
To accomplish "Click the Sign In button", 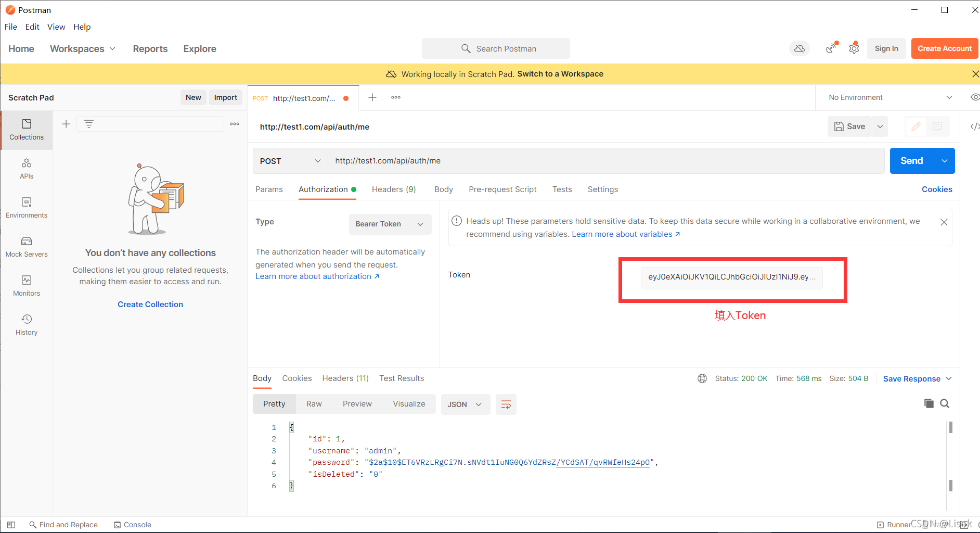I will click(886, 48).
